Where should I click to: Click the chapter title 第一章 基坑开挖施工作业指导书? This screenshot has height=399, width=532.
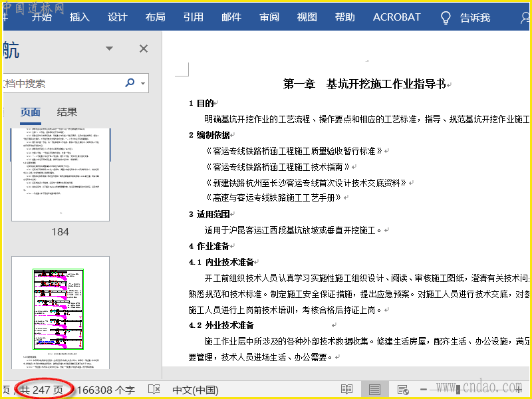[x=364, y=84]
